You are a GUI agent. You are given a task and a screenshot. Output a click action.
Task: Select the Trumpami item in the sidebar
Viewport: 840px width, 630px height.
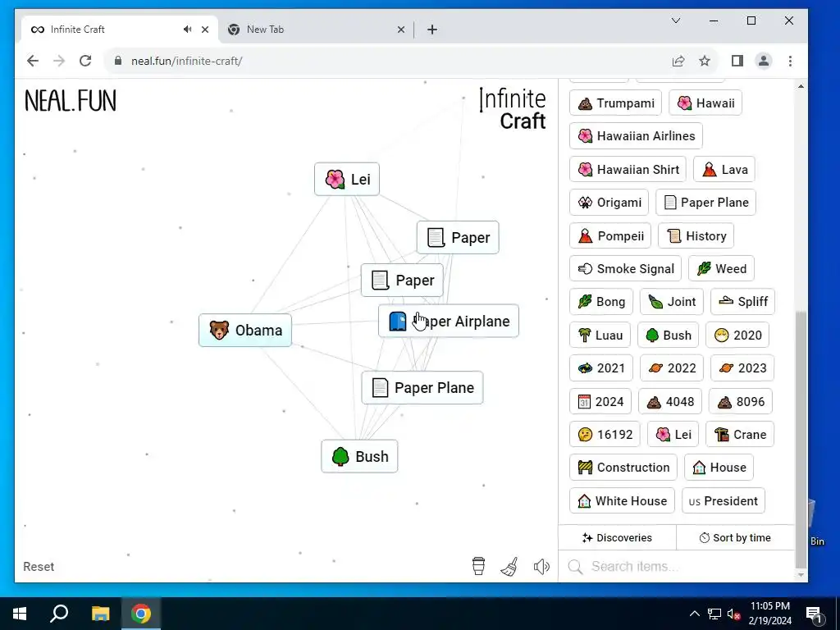615,103
